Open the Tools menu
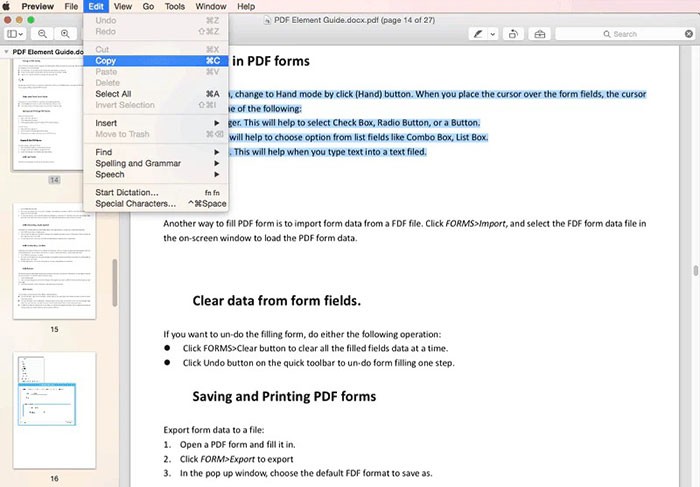 [x=174, y=6]
